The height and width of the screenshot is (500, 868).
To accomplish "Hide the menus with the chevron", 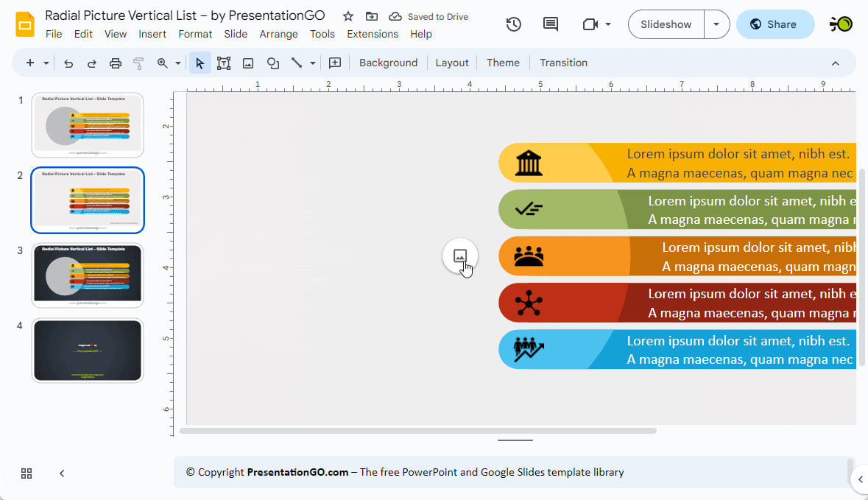I will point(836,63).
